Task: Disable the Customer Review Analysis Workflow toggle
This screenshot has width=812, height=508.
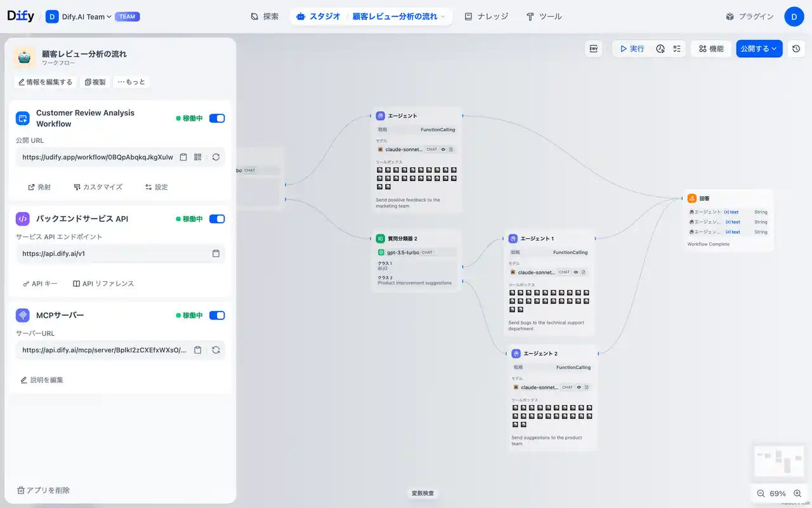Action: pyautogui.click(x=217, y=118)
